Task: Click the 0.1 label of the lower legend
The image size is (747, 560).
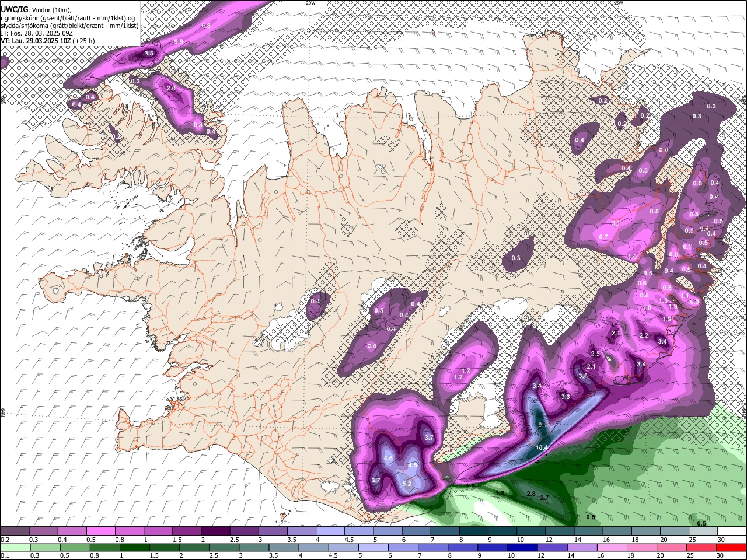Action: click(x=5, y=555)
